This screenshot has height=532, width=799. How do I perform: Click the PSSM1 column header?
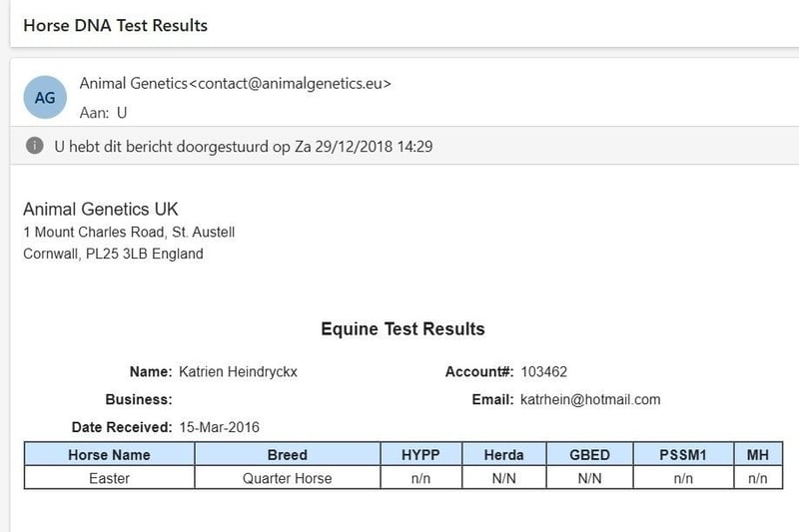click(x=683, y=454)
